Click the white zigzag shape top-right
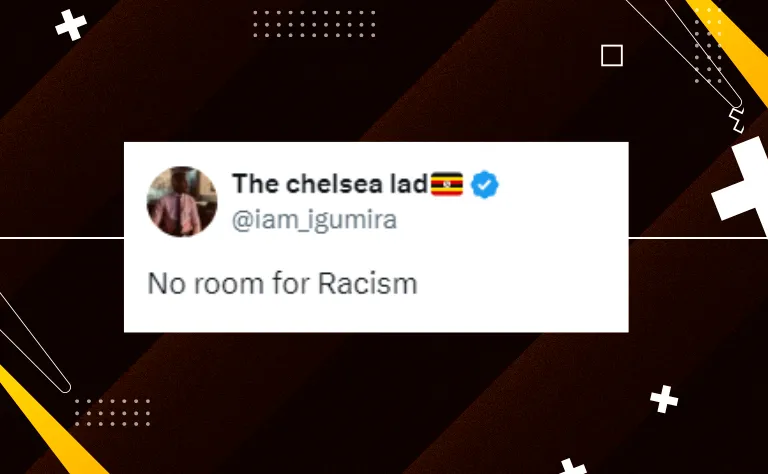Viewport: 768px width, 474px height. click(737, 120)
